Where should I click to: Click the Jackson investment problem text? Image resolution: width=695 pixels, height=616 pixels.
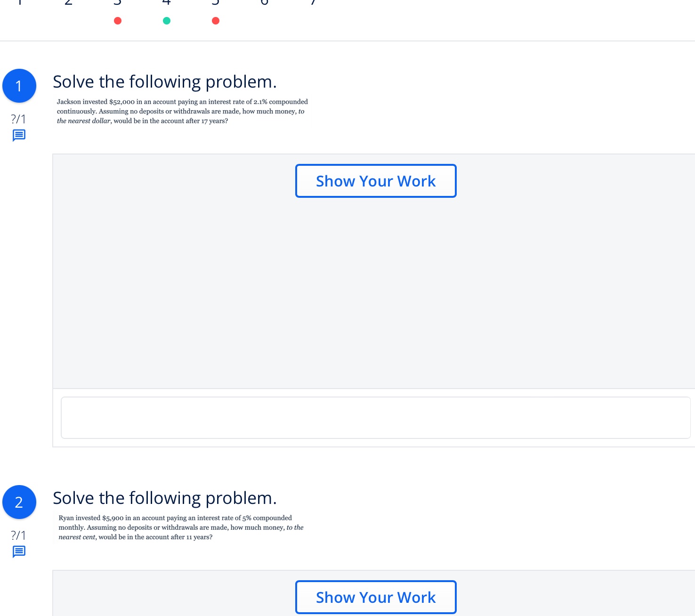point(182,111)
